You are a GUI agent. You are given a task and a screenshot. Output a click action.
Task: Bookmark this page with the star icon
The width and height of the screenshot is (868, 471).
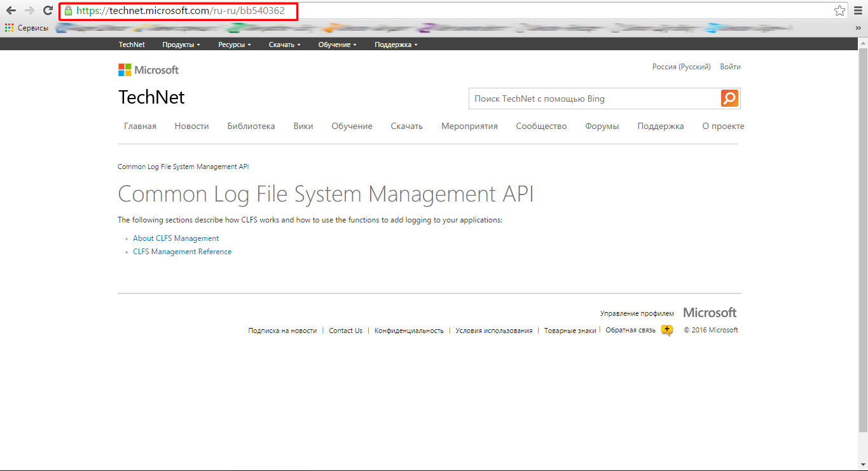point(839,11)
